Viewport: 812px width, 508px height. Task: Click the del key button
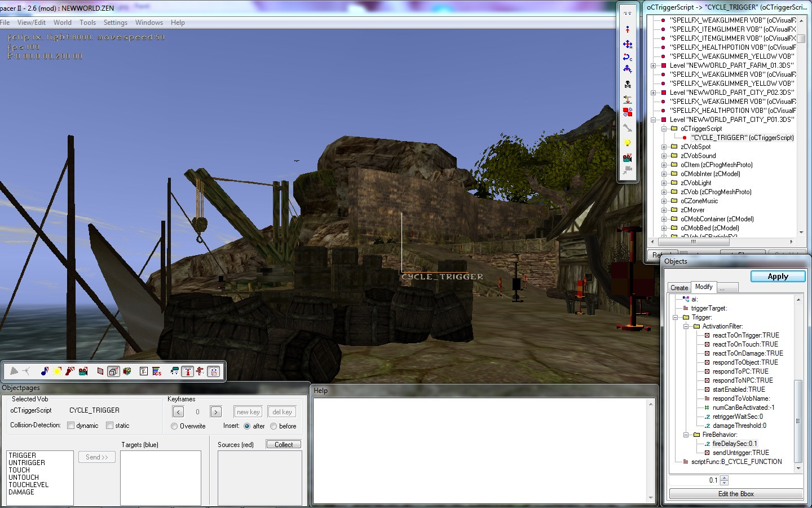tap(282, 412)
